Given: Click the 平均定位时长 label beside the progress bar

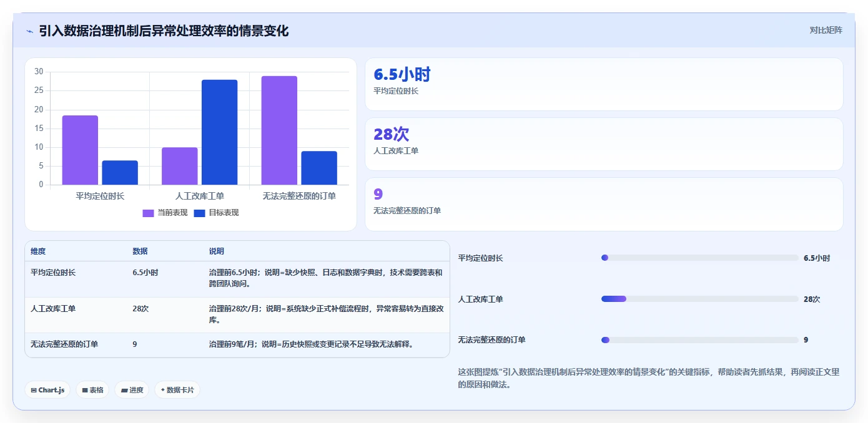Looking at the screenshot, I should pos(481,258).
